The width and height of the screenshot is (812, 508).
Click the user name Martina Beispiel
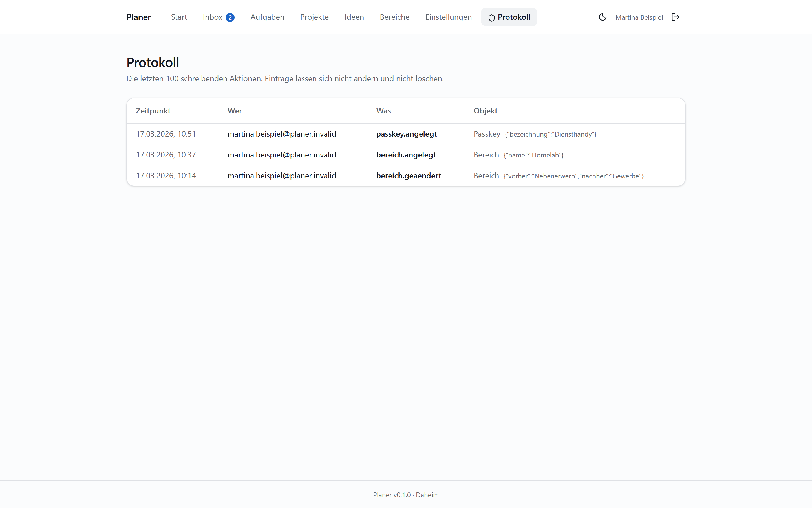pyautogui.click(x=639, y=17)
